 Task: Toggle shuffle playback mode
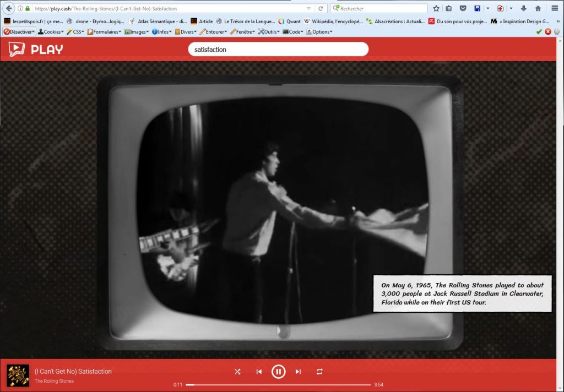click(237, 372)
